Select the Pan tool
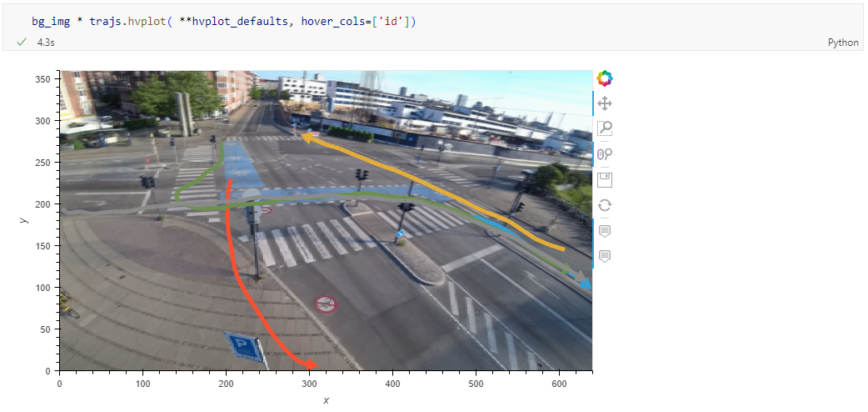 tap(605, 103)
